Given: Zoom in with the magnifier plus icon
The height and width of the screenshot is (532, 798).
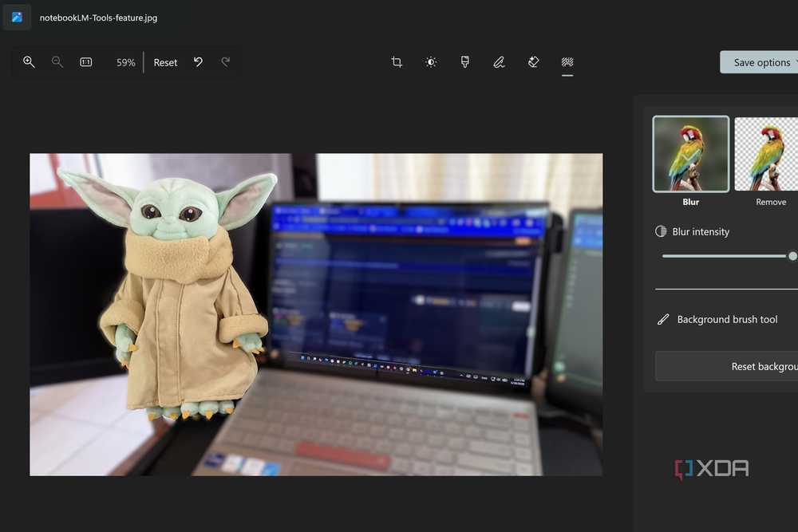Looking at the screenshot, I should click(29, 62).
